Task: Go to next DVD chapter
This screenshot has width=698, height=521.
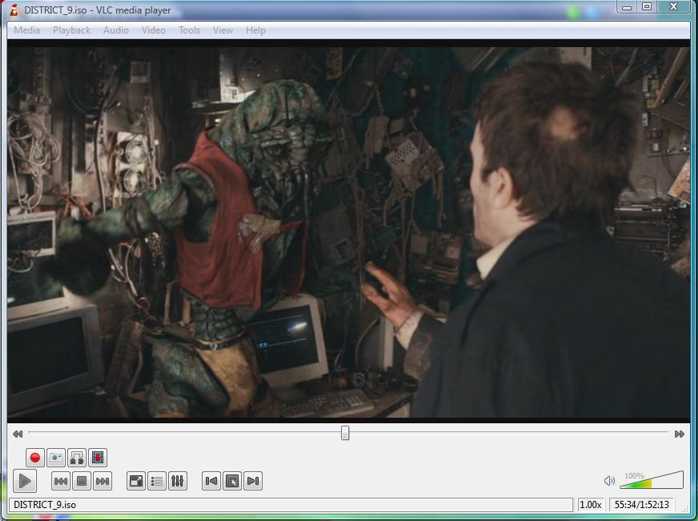Action: click(253, 481)
